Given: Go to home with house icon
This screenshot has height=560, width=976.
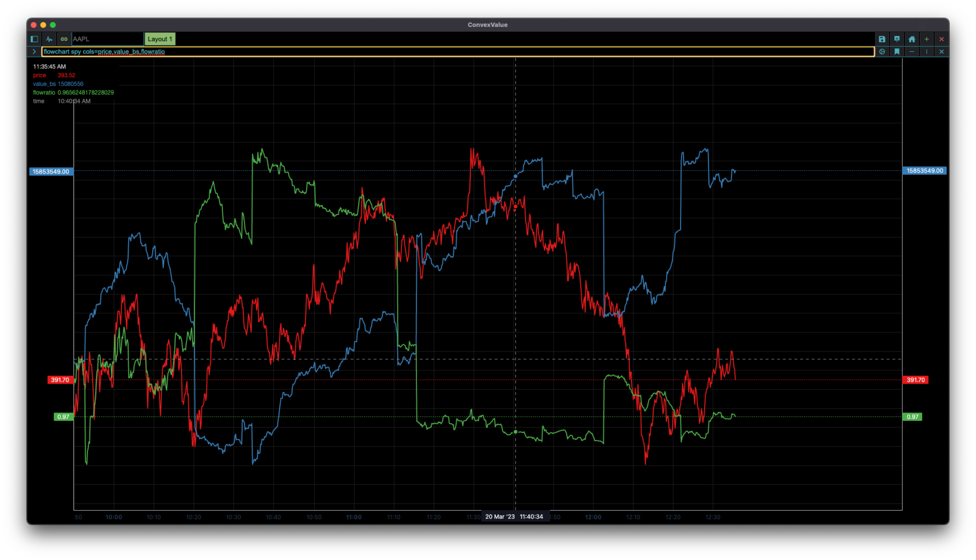Looking at the screenshot, I should click(x=912, y=39).
